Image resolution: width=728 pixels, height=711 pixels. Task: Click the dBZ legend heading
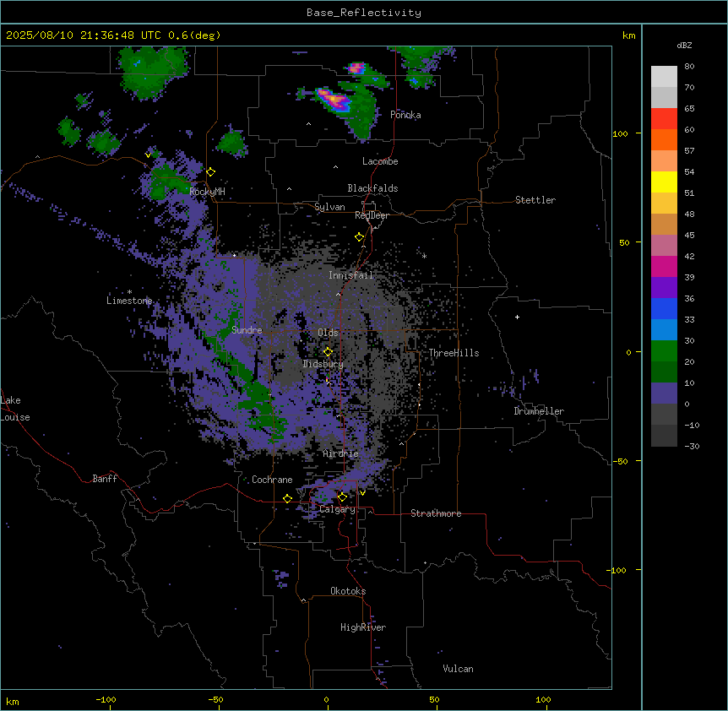pos(684,46)
